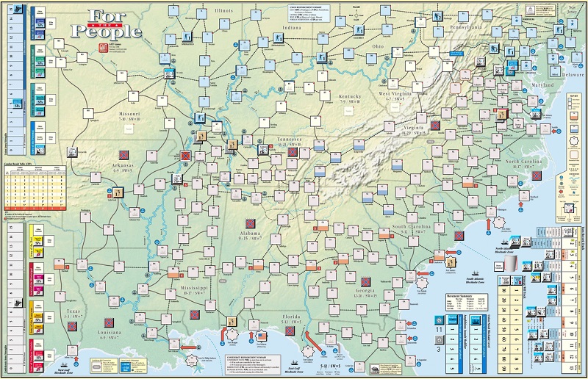Select the Confederate counter at Little Rock
The height and width of the screenshot is (379, 588).
pyautogui.click(x=118, y=192)
